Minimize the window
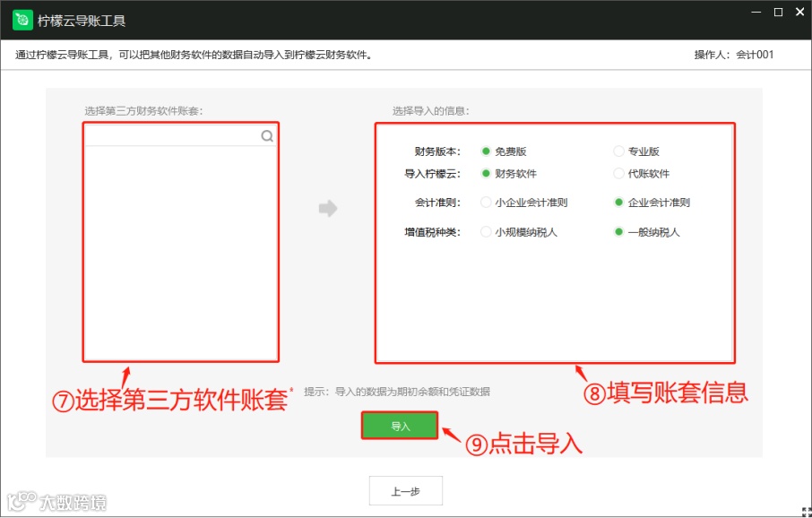The width and height of the screenshot is (812, 518). pyautogui.click(x=755, y=13)
